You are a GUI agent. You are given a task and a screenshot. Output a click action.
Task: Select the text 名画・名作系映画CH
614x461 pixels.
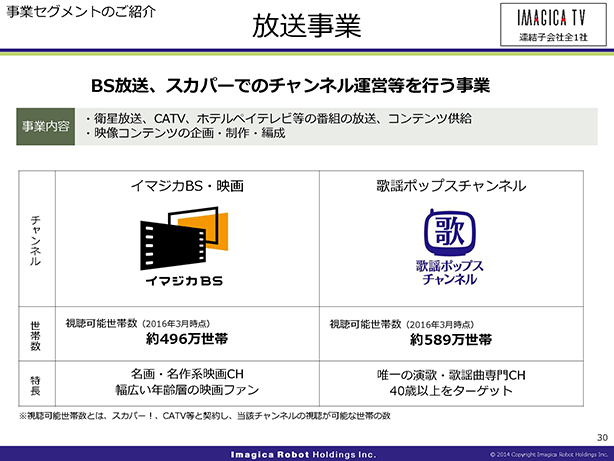tap(187, 374)
